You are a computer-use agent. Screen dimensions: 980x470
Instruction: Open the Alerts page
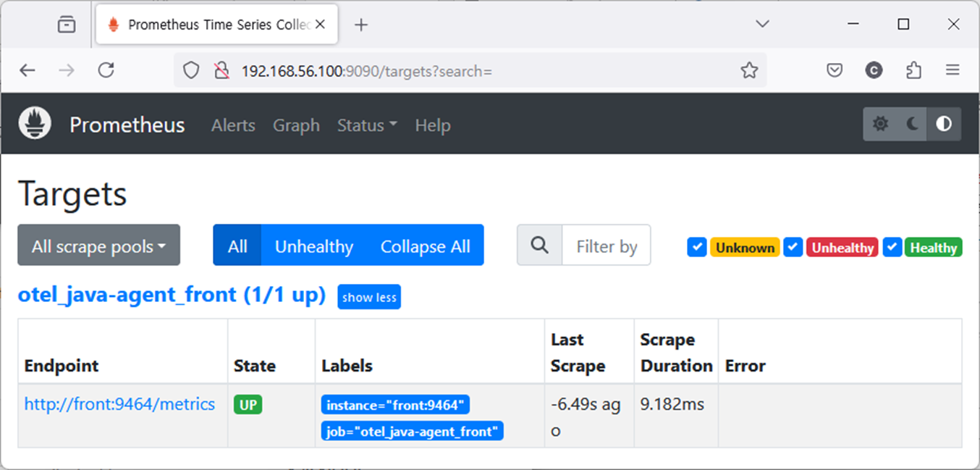[233, 125]
